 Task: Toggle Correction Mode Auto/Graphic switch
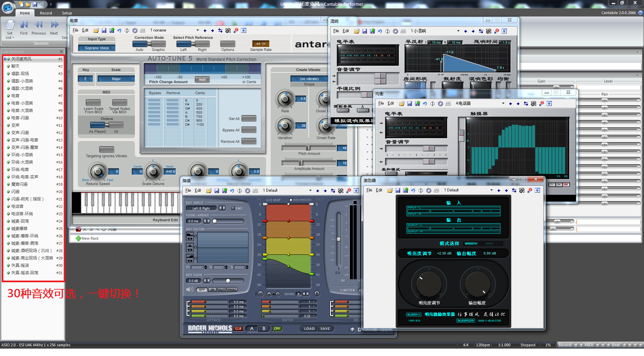pos(149,44)
